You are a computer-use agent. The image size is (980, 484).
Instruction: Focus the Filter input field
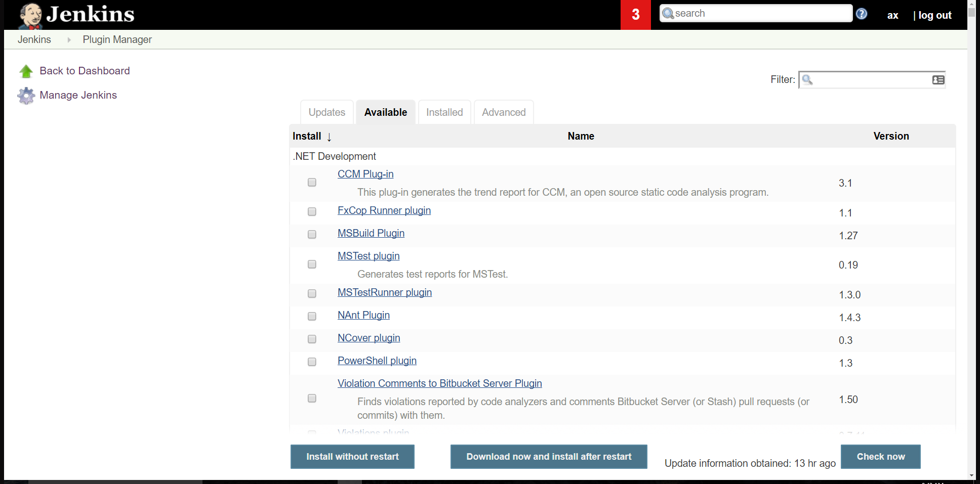(872, 80)
